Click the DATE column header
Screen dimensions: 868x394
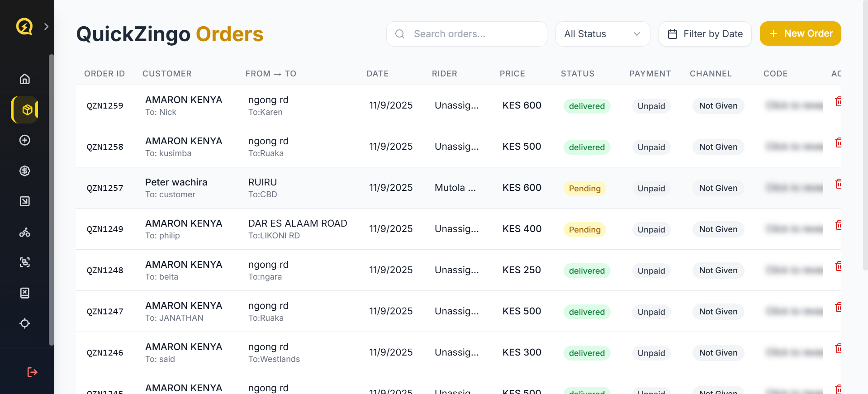coord(378,74)
